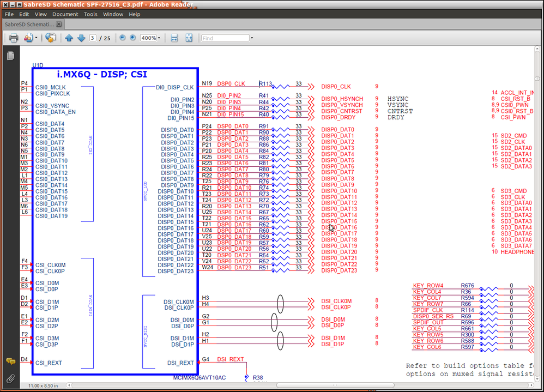Open the Document menu
This screenshot has width=544, height=392.
point(65,14)
